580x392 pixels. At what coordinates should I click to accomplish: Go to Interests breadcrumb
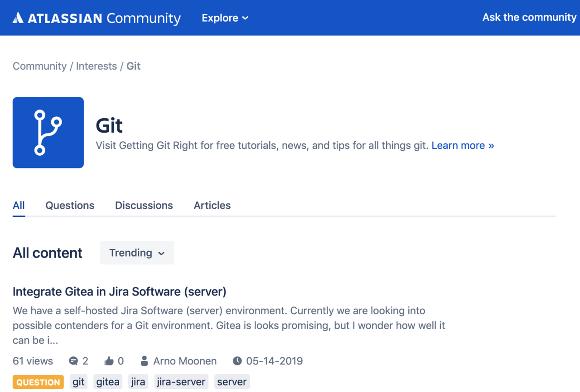(97, 66)
